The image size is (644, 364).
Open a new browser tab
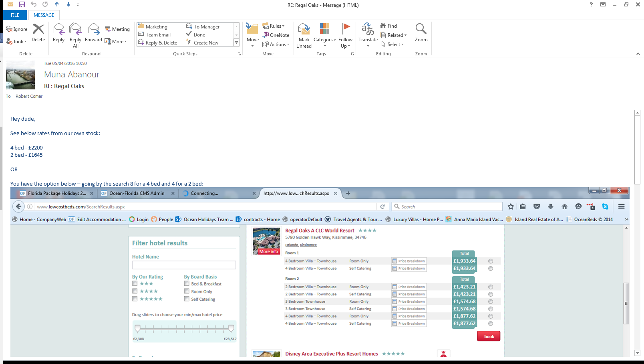click(x=348, y=193)
